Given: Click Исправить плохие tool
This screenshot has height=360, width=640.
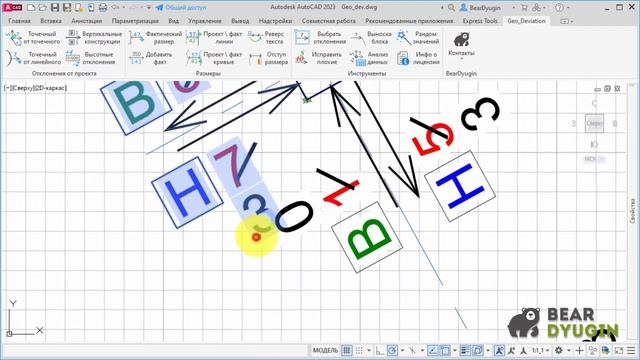Looking at the screenshot, I should pos(318,58).
